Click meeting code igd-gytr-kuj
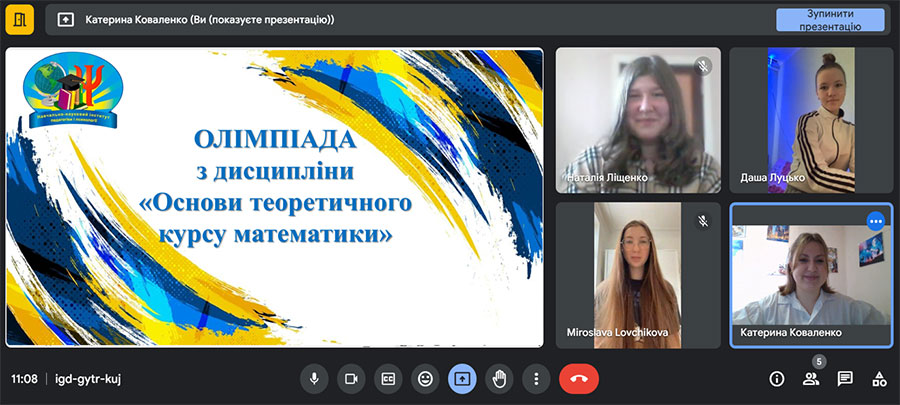 (x=88, y=379)
